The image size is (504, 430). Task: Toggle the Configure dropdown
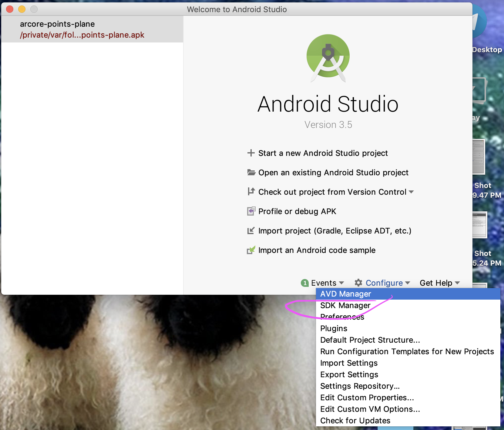point(388,283)
